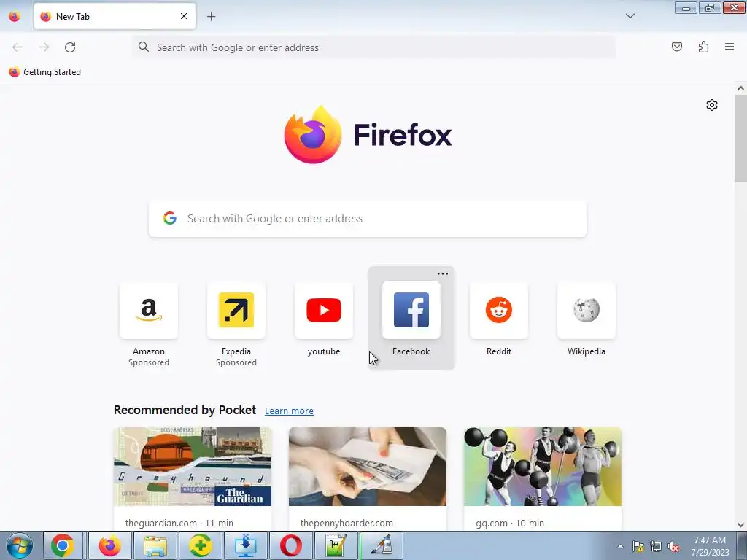Open The Guardian Greyhound article thumbnail
Screen dimensions: 747x560
pyautogui.click(x=193, y=467)
